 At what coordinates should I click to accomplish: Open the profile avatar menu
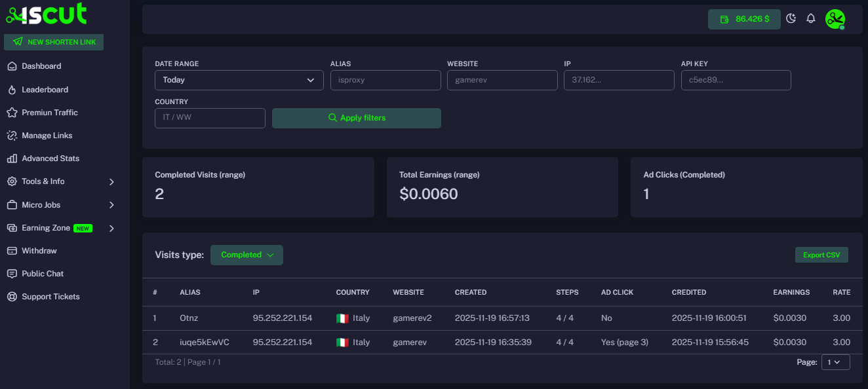(x=835, y=18)
